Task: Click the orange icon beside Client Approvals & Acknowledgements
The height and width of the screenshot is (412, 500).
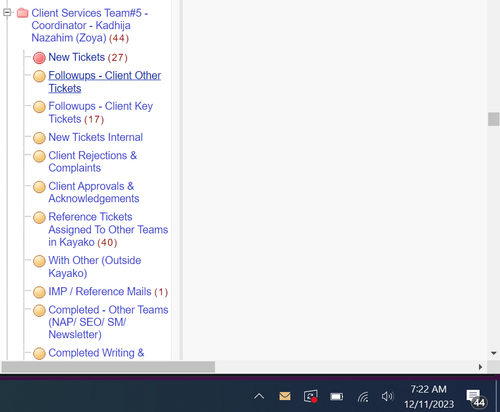Action: (x=39, y=187)
